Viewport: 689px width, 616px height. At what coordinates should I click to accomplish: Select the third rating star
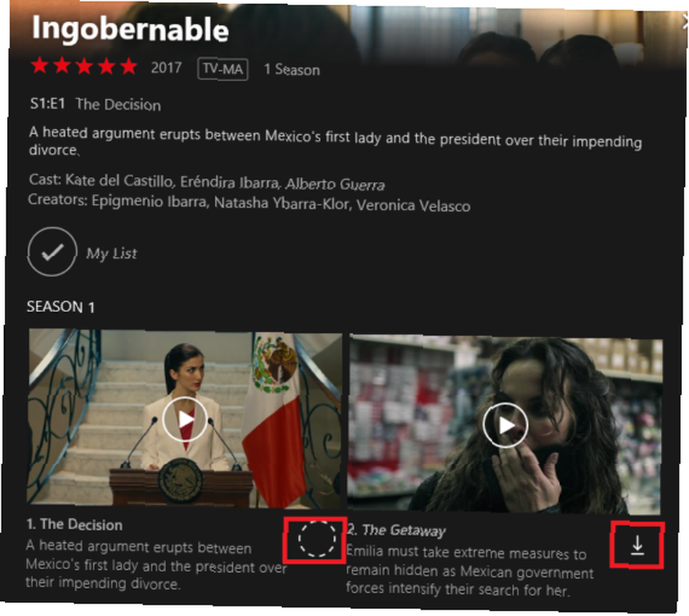click(84, 66)
